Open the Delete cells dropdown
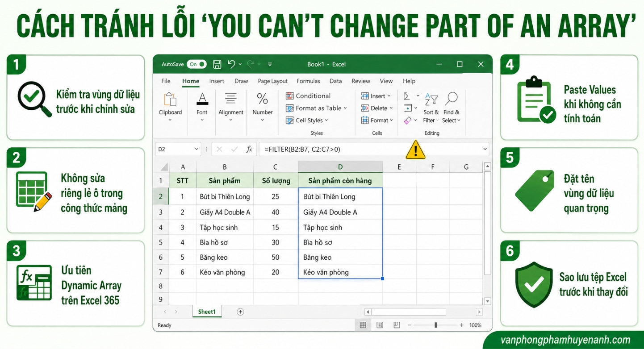 [x=377, y=108]
